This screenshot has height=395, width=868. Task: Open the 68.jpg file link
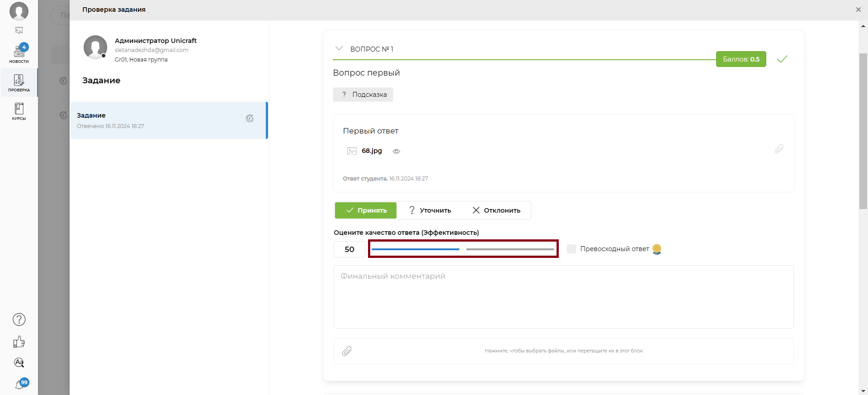[372, 151]
